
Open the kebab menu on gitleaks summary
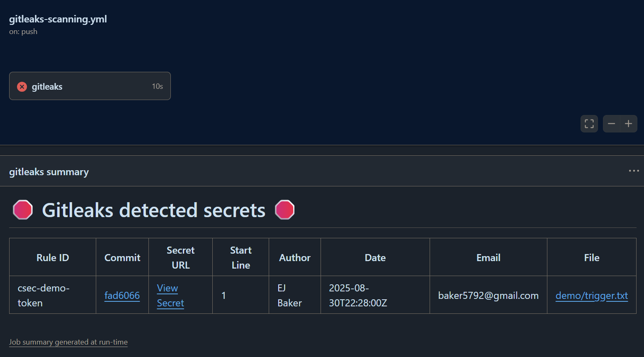(634, 171)
